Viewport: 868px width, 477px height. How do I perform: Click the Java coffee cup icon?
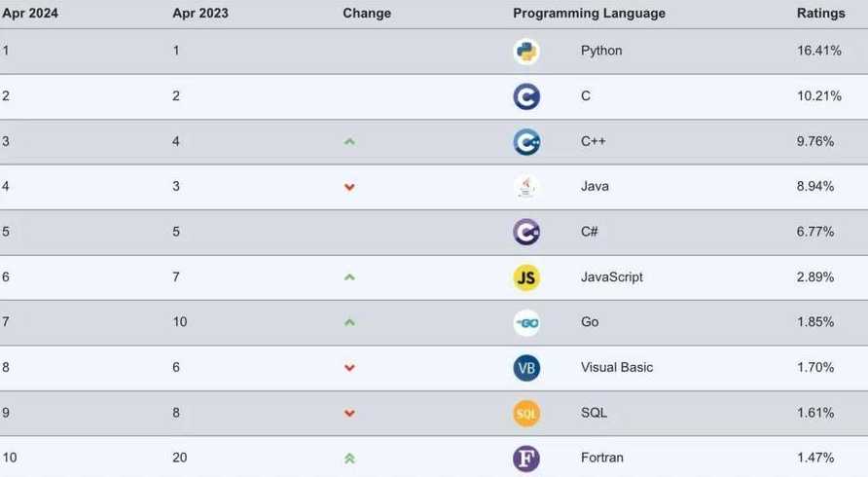pyautogui.click(x=526, y=187)
